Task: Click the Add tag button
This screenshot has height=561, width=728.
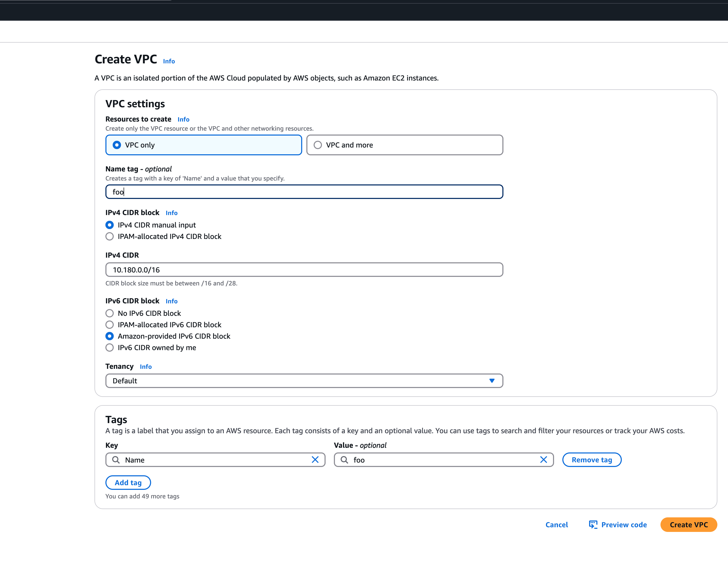Action: pyautogui.click(x=128, y=482)
